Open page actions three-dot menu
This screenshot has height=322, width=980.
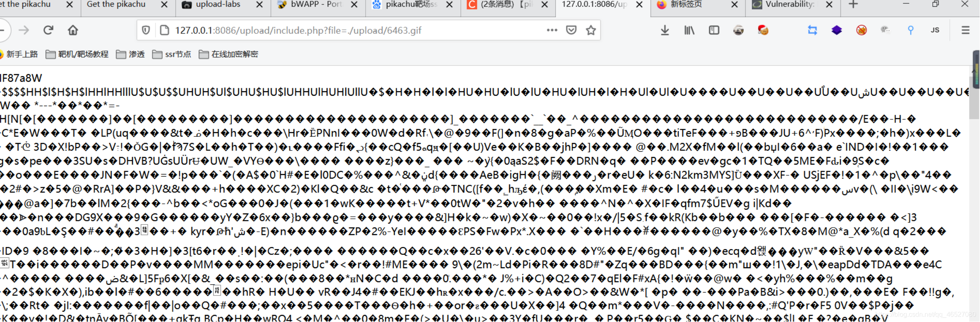pos(552,30)
